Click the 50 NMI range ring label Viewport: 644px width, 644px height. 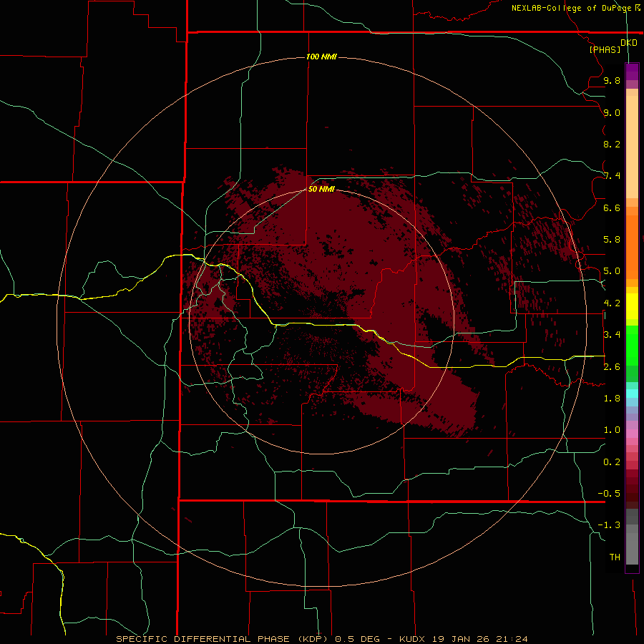click(321, 189)
